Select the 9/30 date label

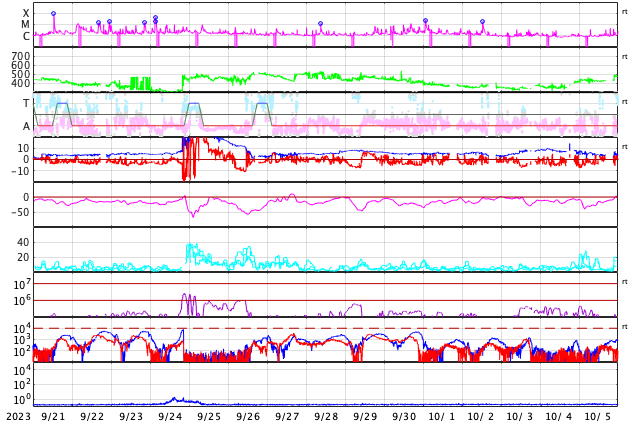(404, 417)
